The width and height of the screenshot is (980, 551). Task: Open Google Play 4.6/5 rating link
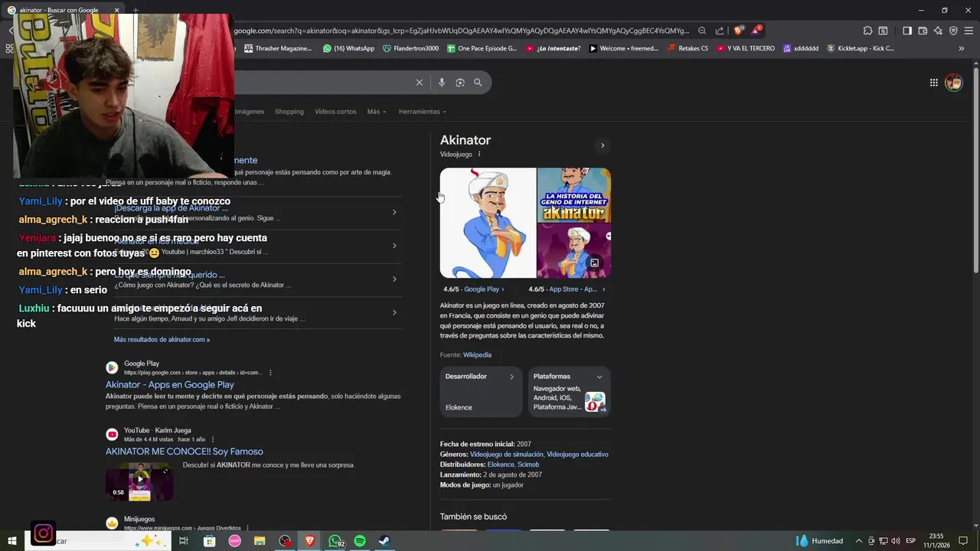tap(474, 289)
